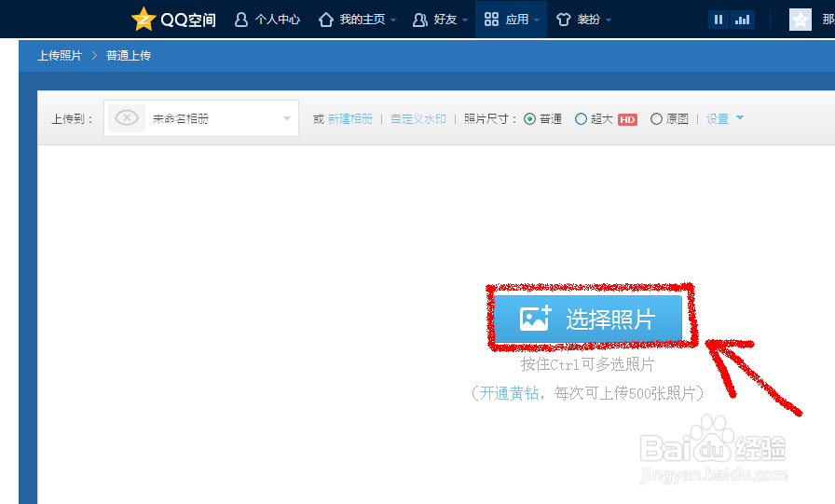Click the grid icon beside 应用
835x504 pixels.
(x=491, y=20)
